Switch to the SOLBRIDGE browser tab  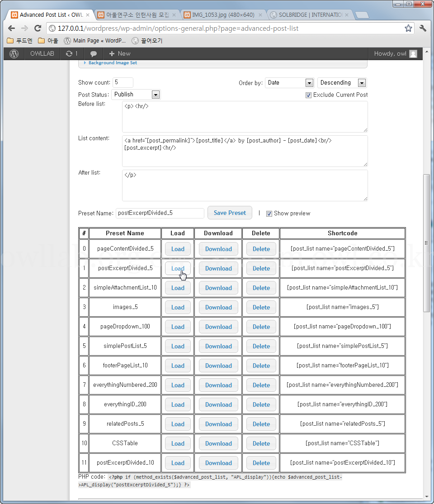[310, 15]
